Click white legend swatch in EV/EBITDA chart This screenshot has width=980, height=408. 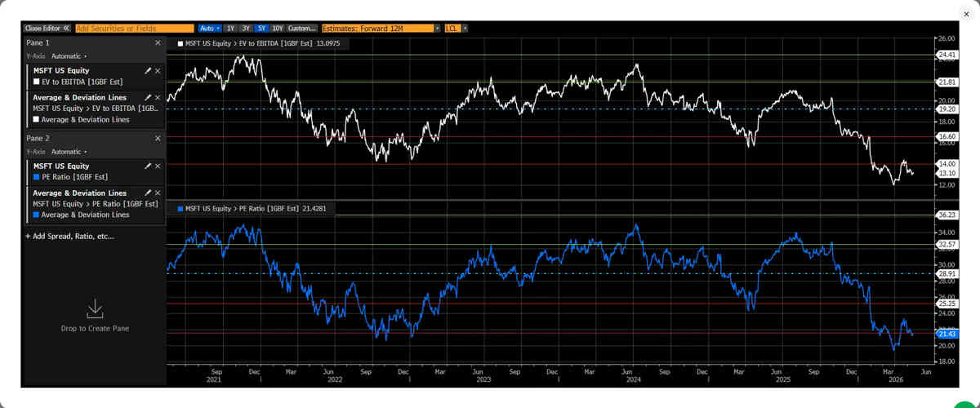tap(180, 43)
